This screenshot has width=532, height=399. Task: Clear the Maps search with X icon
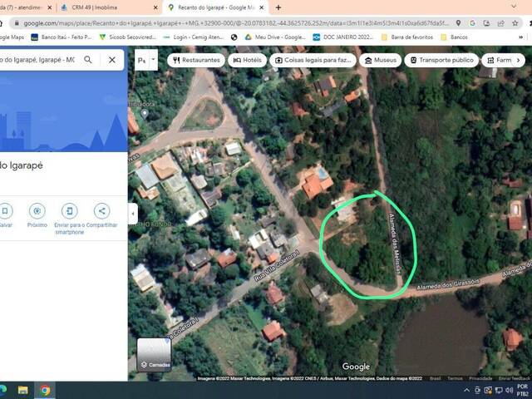coord(112,60)
